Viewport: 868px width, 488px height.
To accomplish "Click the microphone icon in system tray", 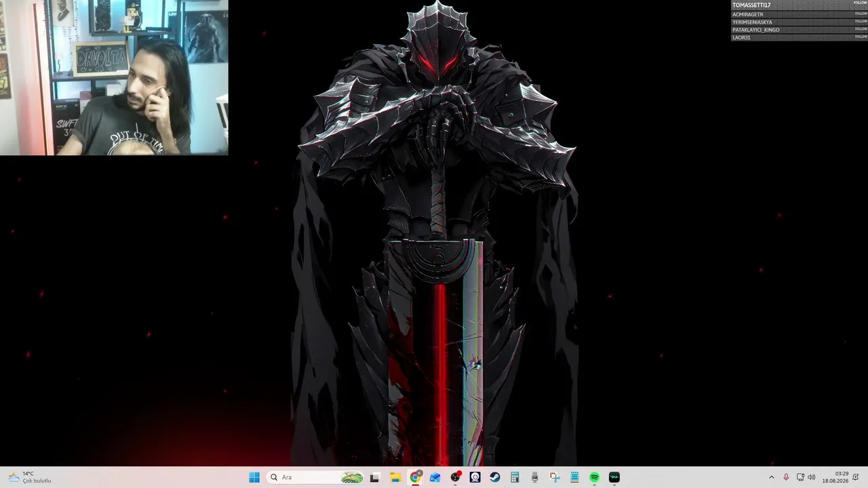I will pos(786,477).
